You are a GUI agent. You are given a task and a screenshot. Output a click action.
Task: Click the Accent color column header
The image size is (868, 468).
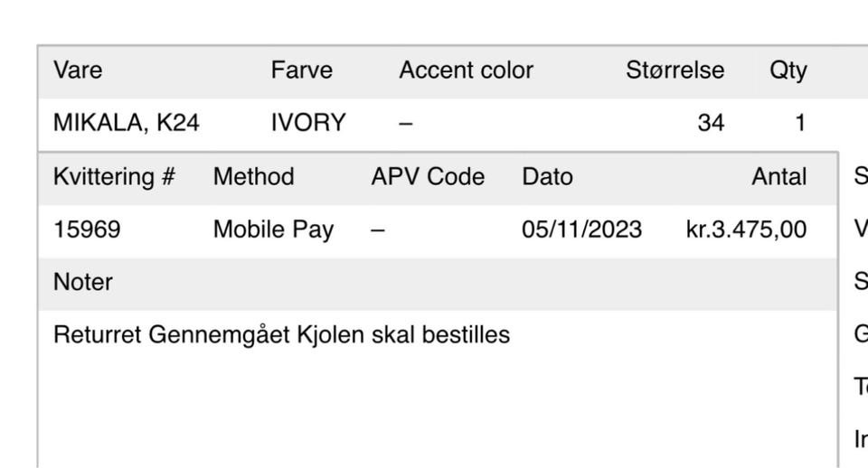pos(466,70)
